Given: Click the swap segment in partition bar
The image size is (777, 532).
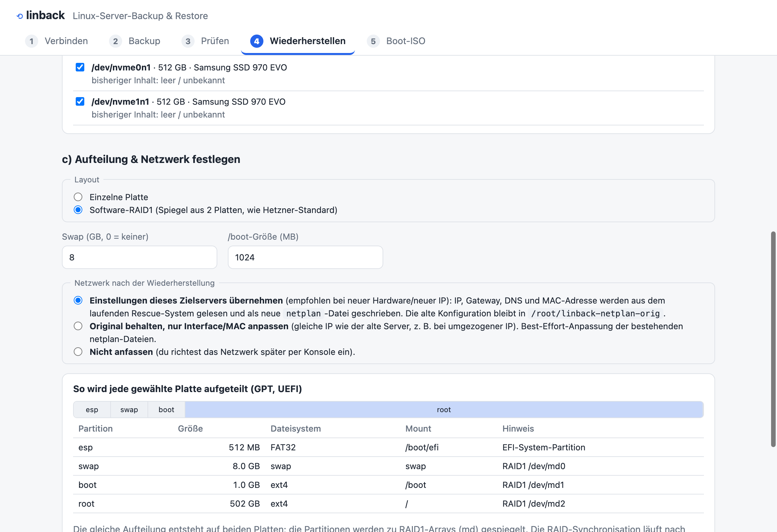Looking at the screenshot, I should click(x=129, y=410).
